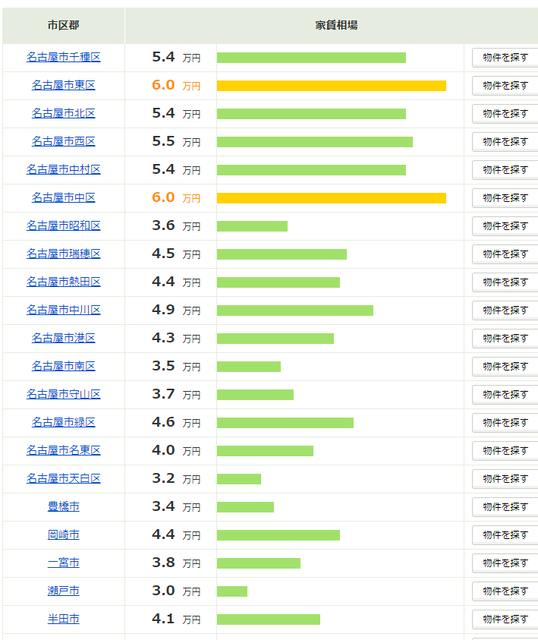This screenshot has height=640, width=538.
Task: Open the 名古屋市守山区 link
Action: pos(63,394)
